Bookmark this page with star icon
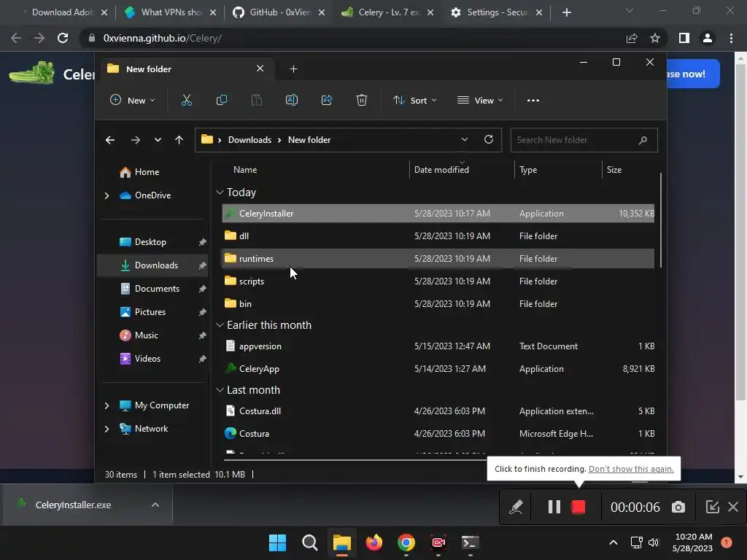Image resolution: width=747 pixels, height=560 pixels. 655,38
